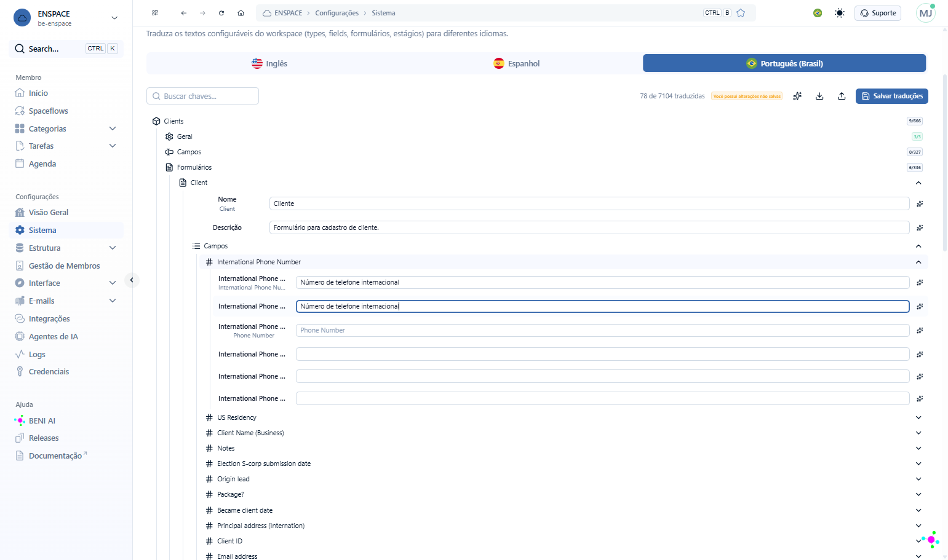Download translations using the download icon
The height and width of the screenshot is (560, 948).
tap(819, 96)
